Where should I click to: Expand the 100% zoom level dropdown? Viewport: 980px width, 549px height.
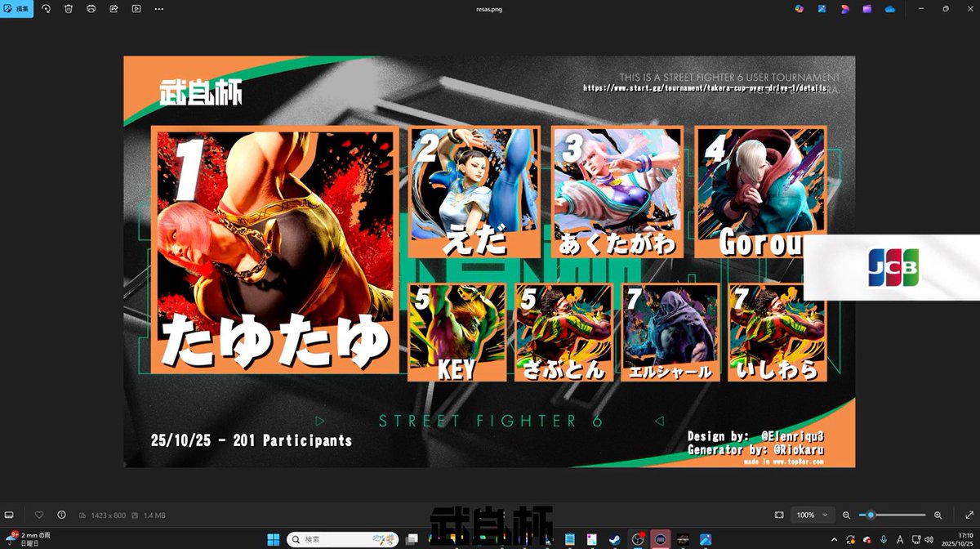click(813, 515)
